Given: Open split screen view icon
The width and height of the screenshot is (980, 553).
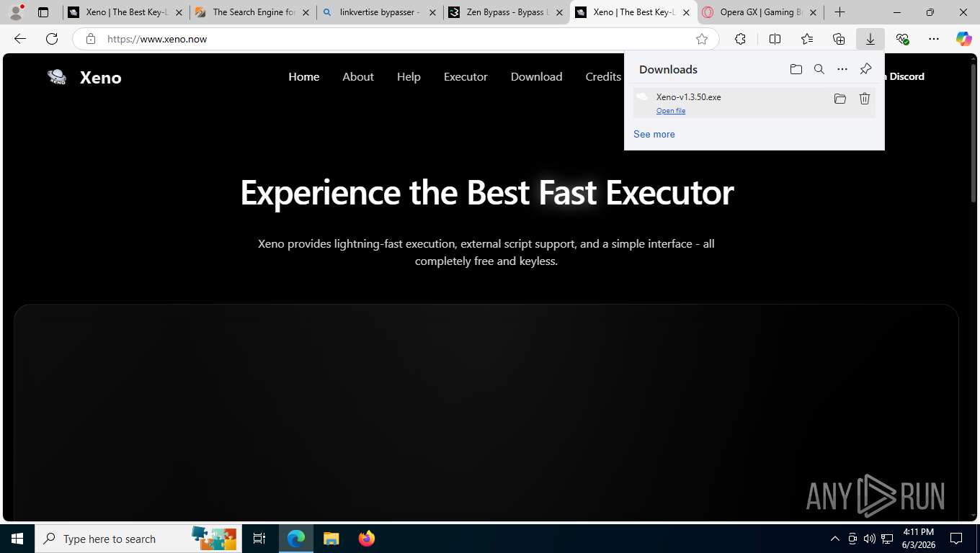Looking at the screenshot, I should click(775, 39).
